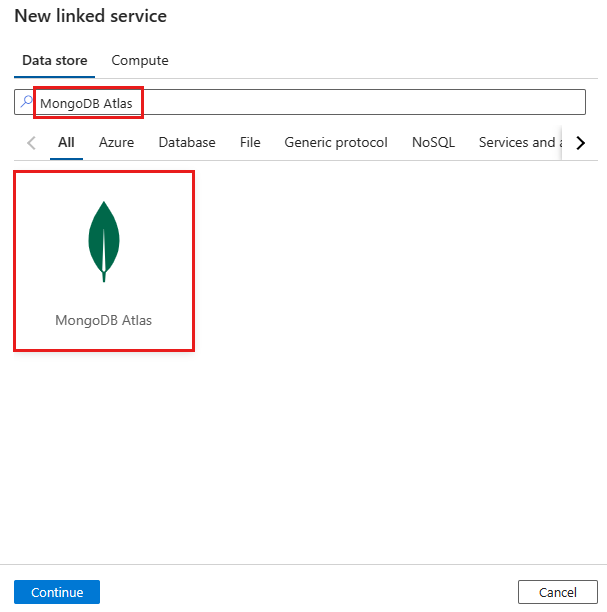Switch to the Compute tab
Image resolution: width=607 pixels, height=612 pixels.
[x=140, y=60]
